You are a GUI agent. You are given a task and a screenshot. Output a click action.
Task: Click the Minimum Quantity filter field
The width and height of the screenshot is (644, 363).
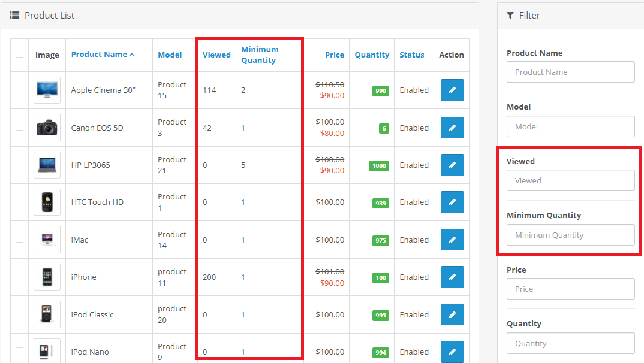(570, 235)
